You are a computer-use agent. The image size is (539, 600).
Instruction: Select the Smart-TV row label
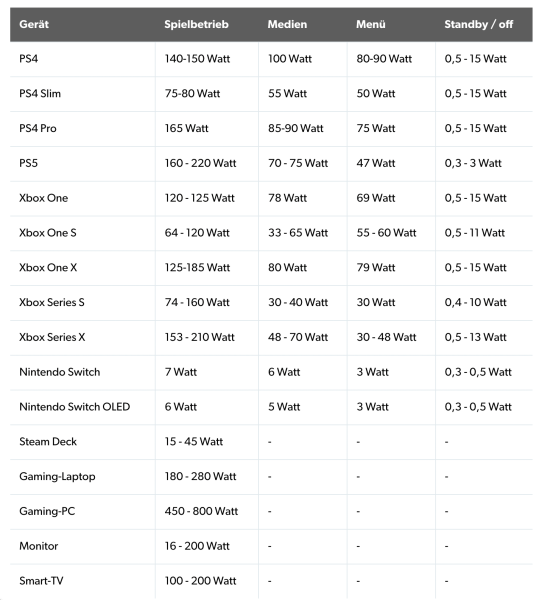[x=41, y=581]
